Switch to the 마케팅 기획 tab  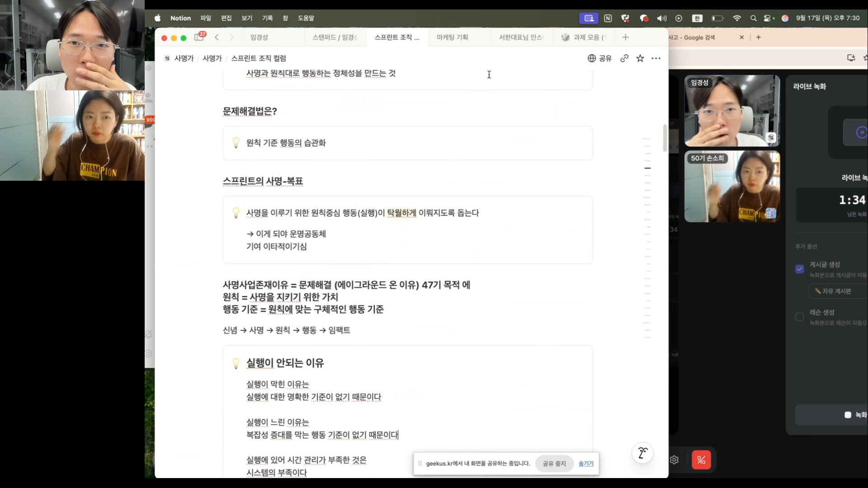point(452,38)
